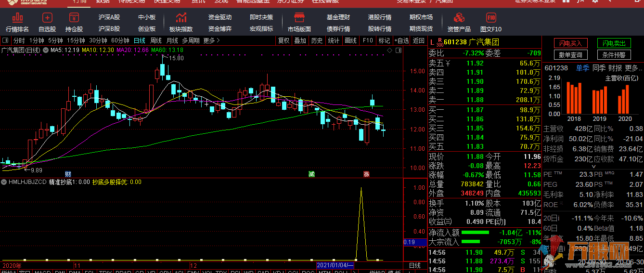
Task: Select 月线 period
Action: pyautogui.click(x=172, y=40)
